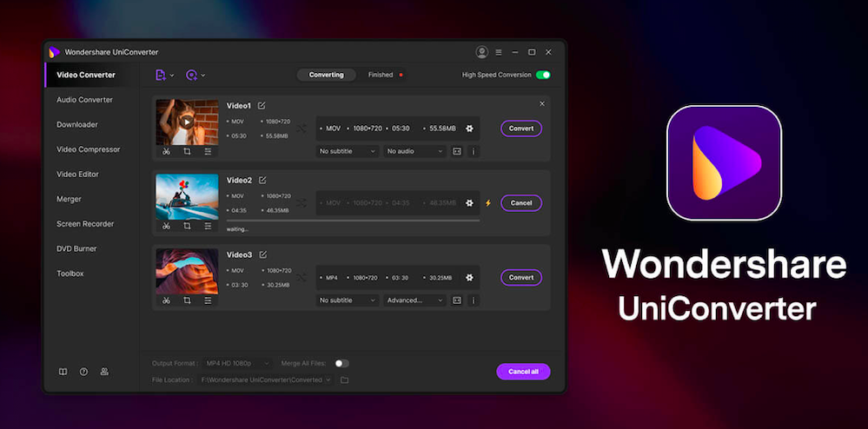868x429 pixels.
Task: Open the user guide book icon
Action: coord(63,372)
